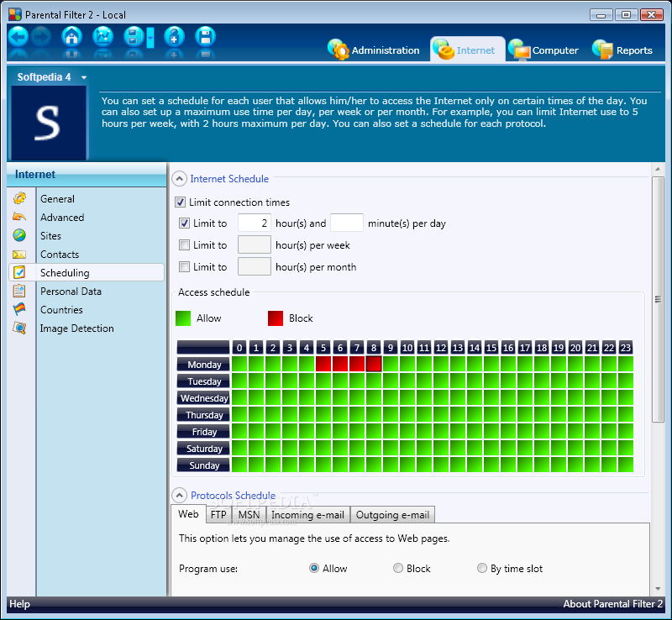Switch to the Computer tab

tap(543, 50)
